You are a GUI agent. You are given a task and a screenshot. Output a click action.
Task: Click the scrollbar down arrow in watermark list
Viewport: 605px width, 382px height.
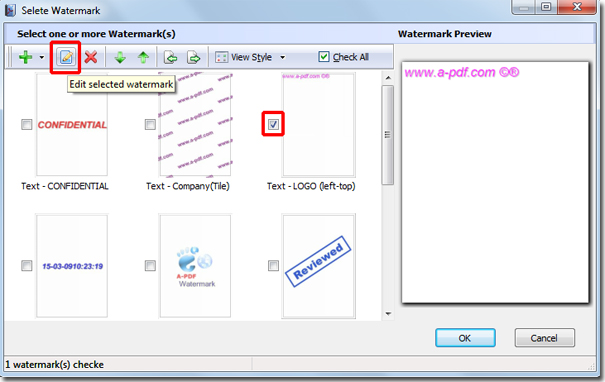pyautogui.click(x=388, y=314)
